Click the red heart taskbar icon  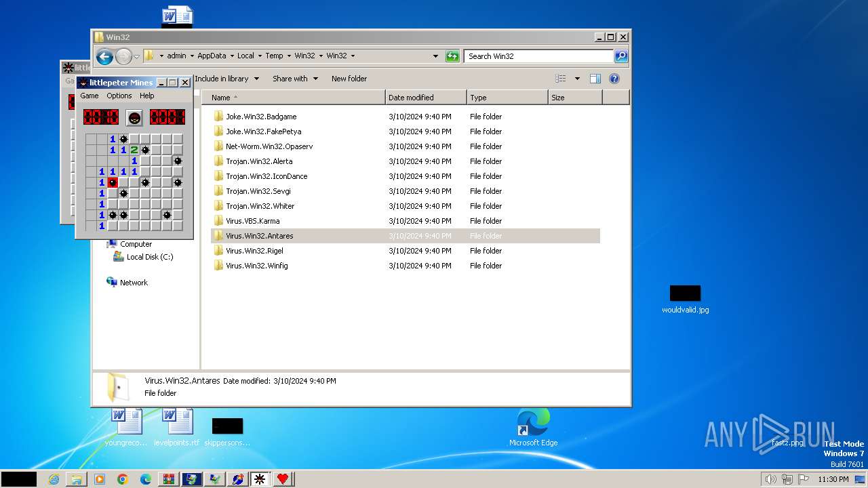(283, 479)
